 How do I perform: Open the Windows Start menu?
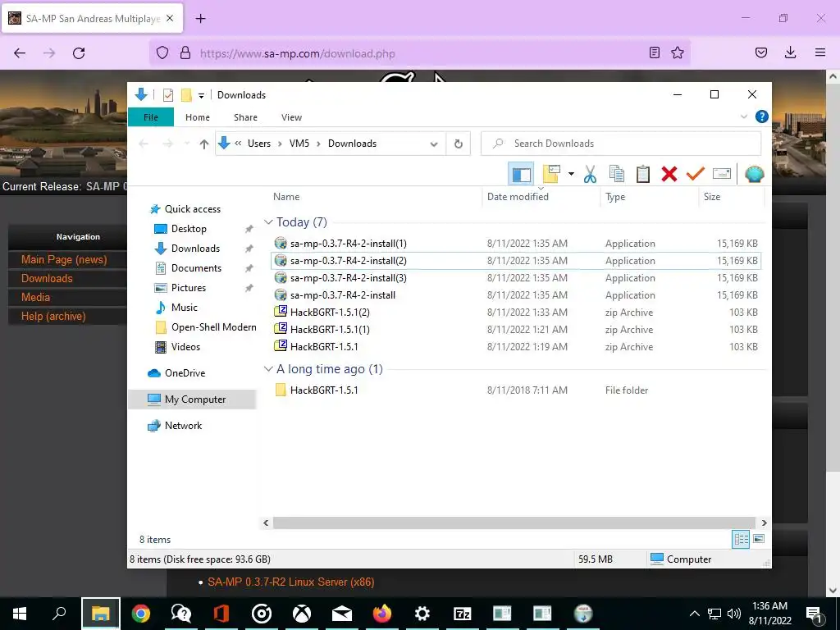[x=20, y=614]
